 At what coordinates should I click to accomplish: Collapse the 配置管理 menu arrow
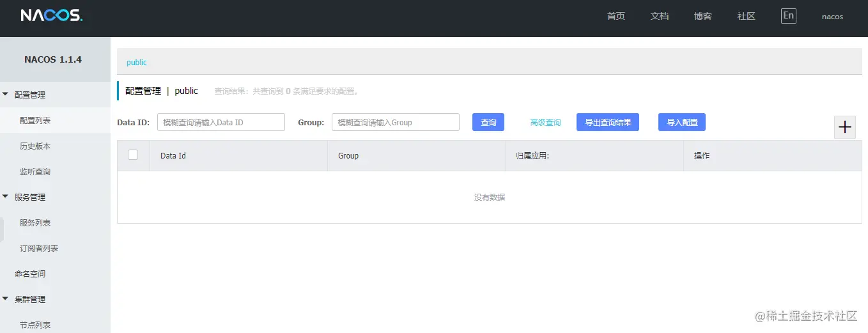point(5,95)
